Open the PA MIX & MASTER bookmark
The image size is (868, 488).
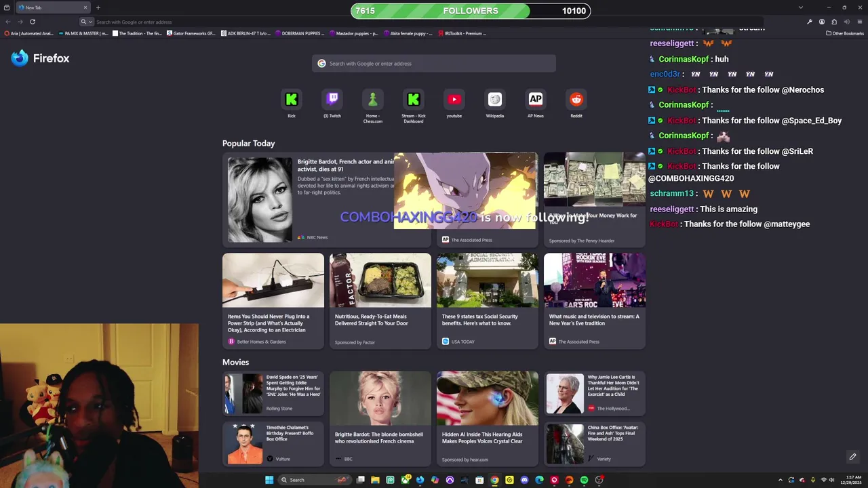[83, 33]
